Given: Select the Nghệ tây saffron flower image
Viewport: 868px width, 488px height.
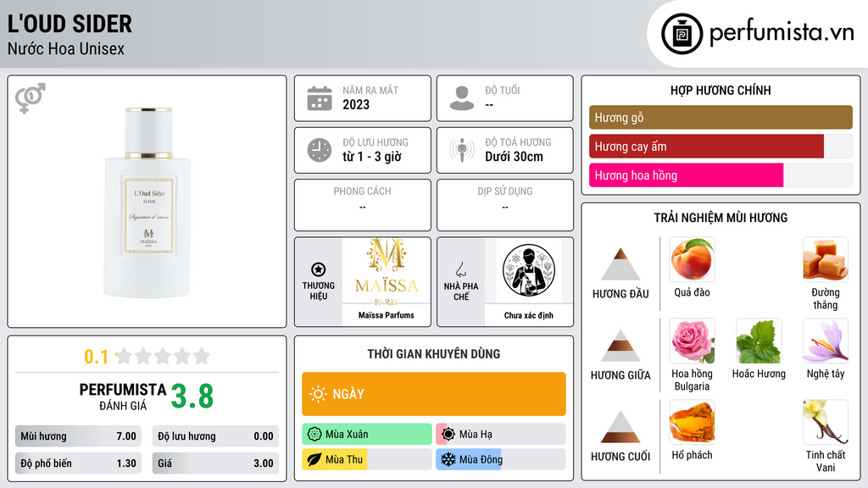Looking at the screenshot, I should [x=826, y=341].
